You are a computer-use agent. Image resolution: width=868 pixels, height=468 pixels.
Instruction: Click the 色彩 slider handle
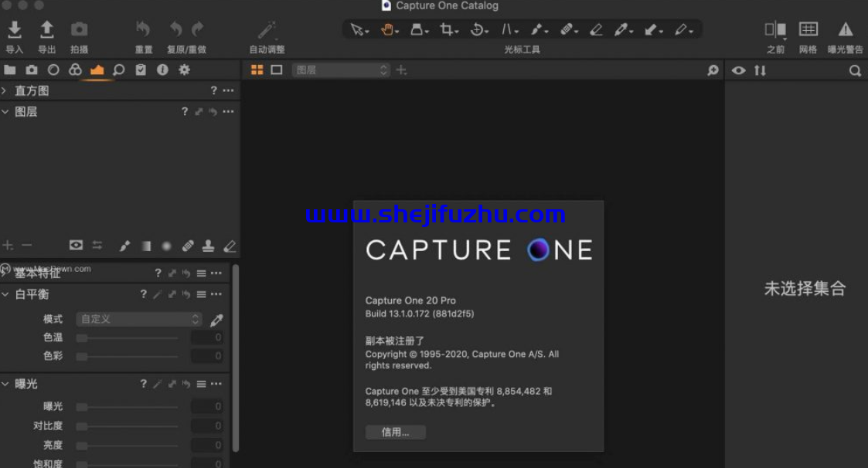point(82,357)
